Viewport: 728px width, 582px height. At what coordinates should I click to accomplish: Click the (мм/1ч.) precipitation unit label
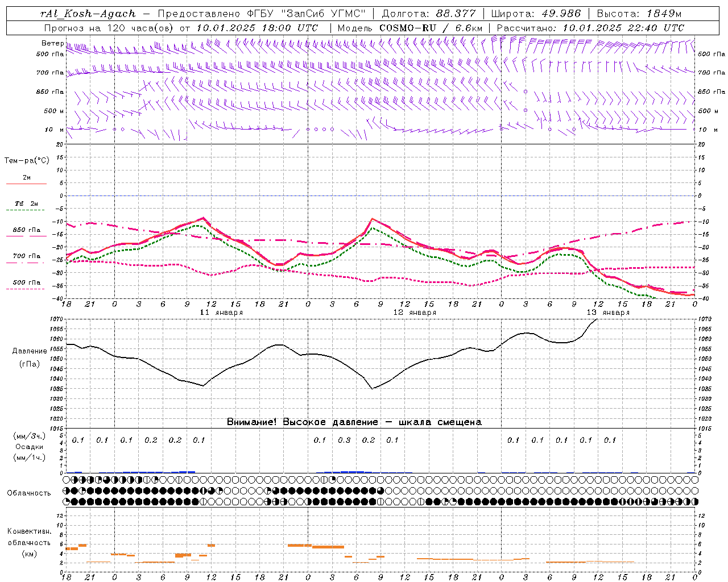tap(30, 458)
